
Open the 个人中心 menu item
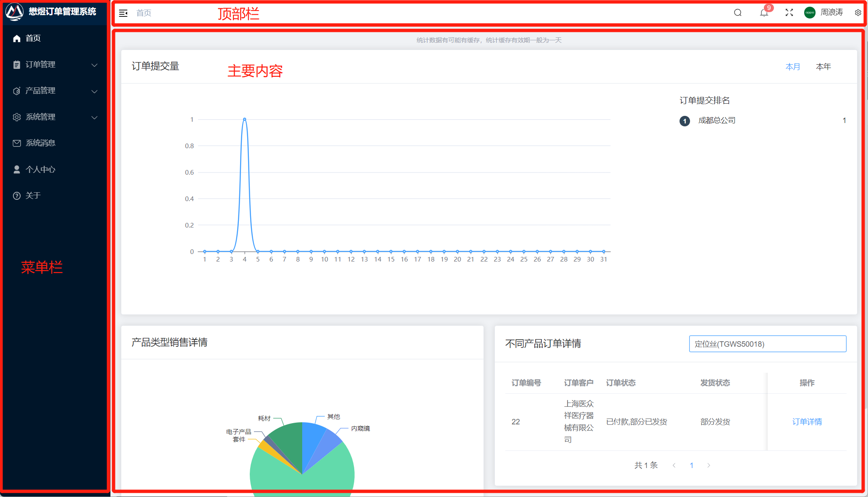[x=55, y=169]
